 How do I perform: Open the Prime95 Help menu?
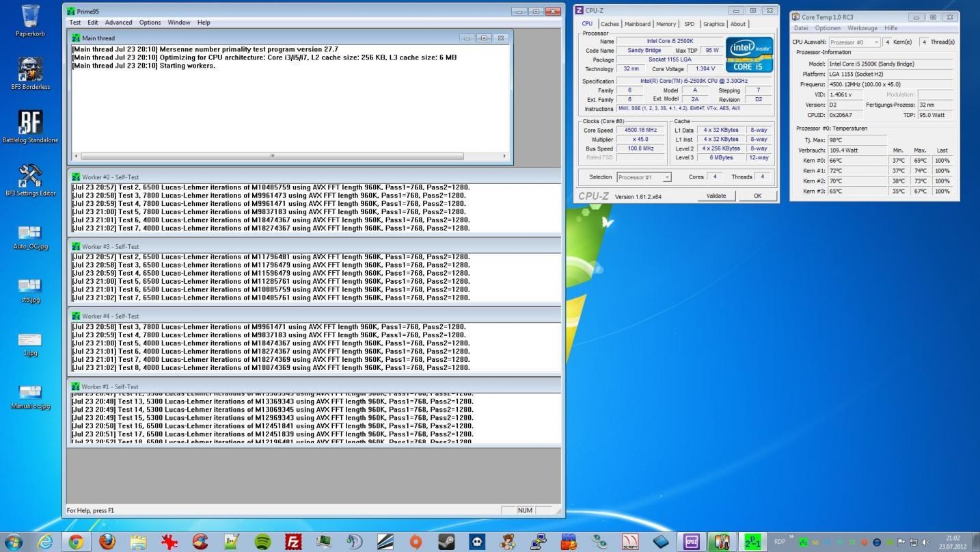(x=204, y=23)
